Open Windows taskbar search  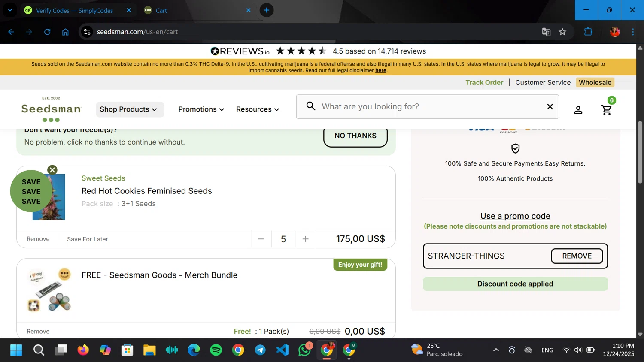(x=39, y=350)
